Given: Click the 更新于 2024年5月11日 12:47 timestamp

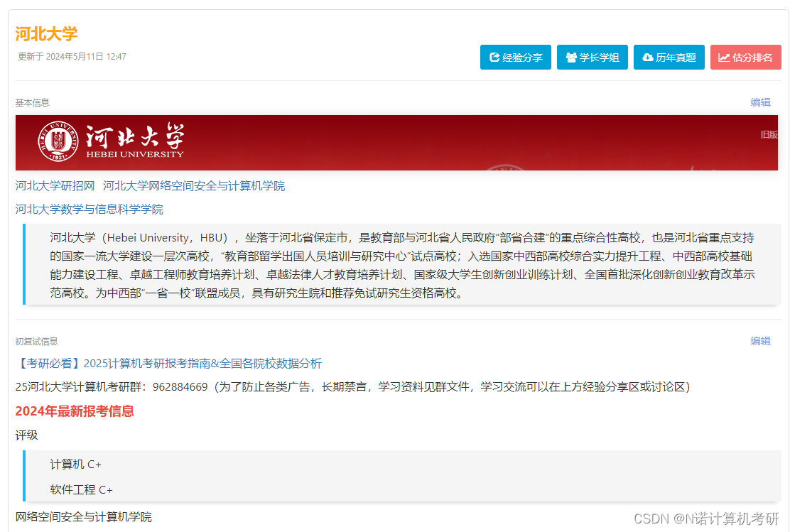Looking at the screenshot, I should 72,56.
